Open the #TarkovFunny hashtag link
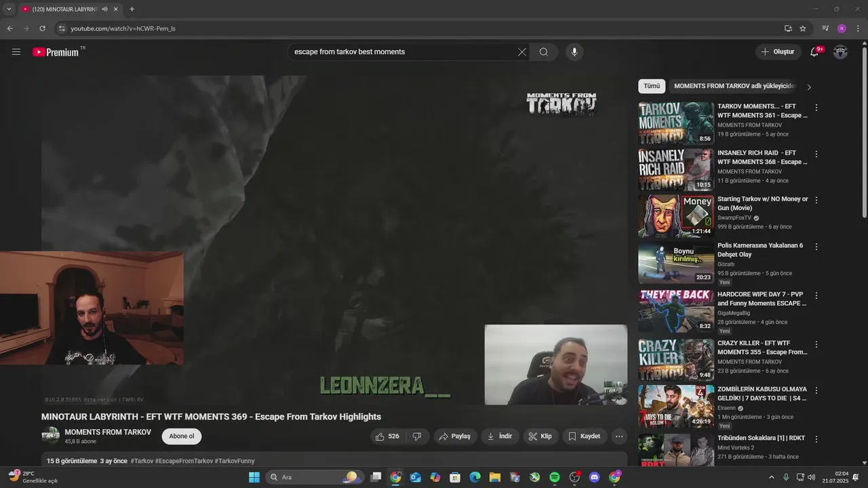 coord(235,461)
